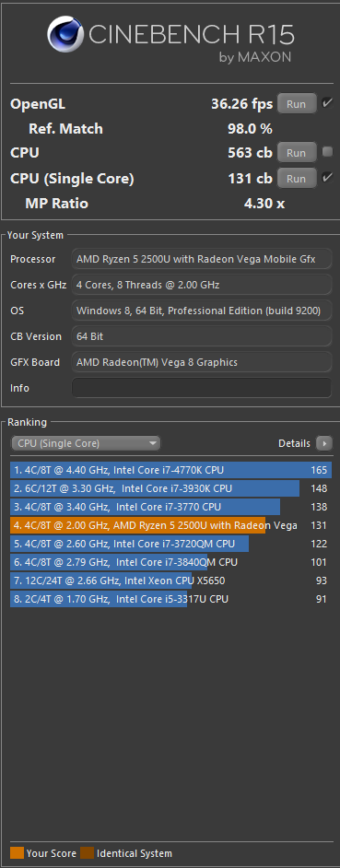Run the CPU (Single Core) benchmark

(x=297, y=179)
